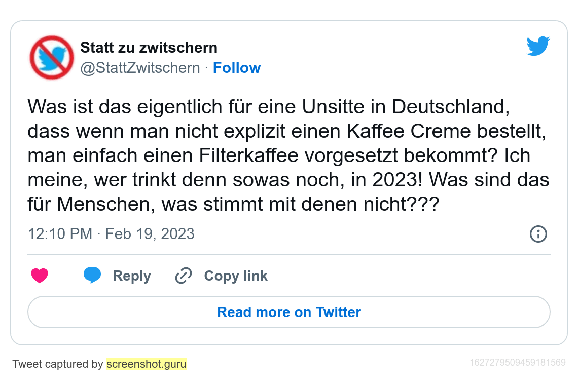
Task: Open the Twitter bird logo in card corner
Action: click(538, 46)
